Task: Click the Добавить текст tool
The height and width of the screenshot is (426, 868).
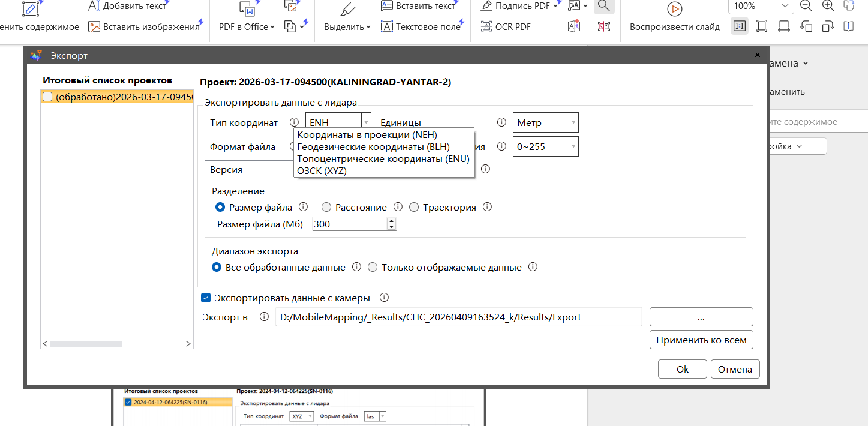Action: [127, 6]
